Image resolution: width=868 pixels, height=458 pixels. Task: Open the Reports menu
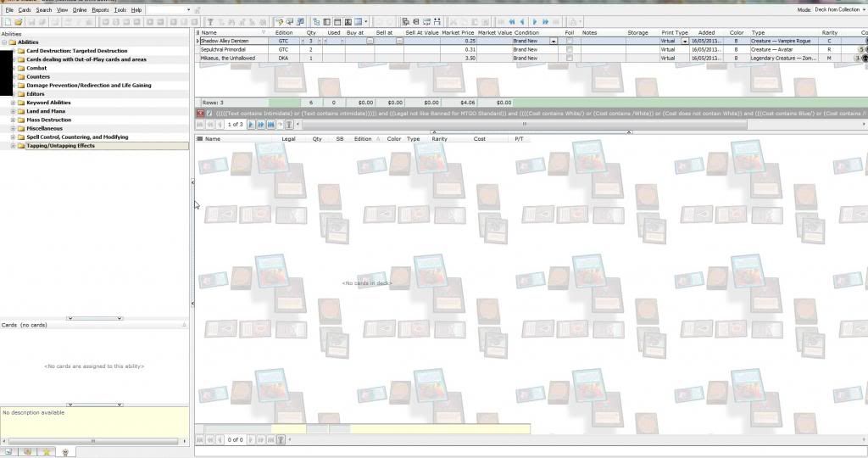click(x=100, y=10)
